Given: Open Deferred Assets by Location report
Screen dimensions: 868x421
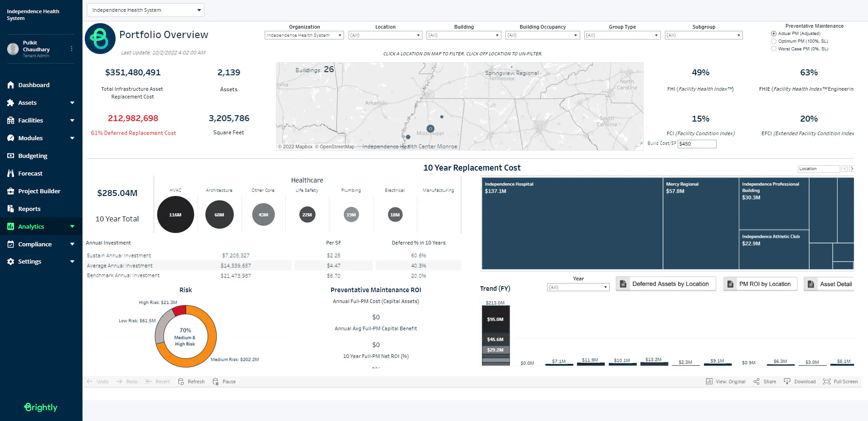Looking at the screenshot, I should (x=666, y=284).
